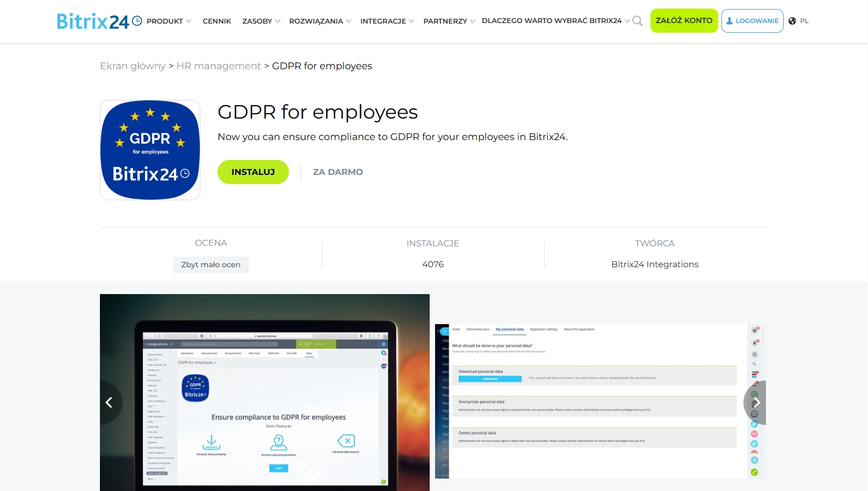Click the 4076 installations count
The height and width of the screenshot is (491, 868).
[x=433, y=264]
